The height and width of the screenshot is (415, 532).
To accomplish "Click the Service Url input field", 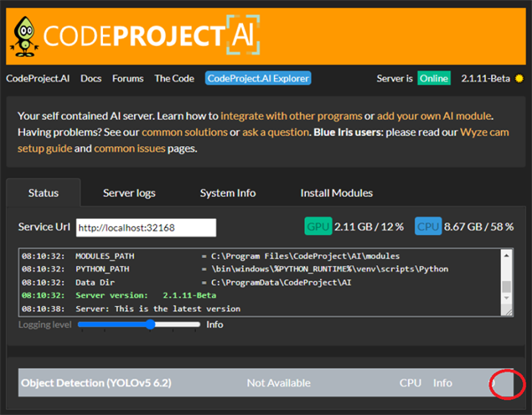I will (x=146, y=227).
